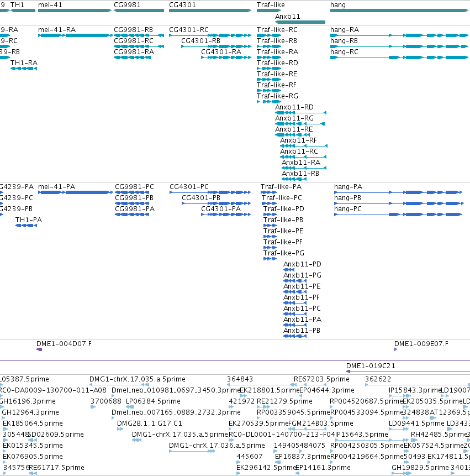Select transcript hang-RB

pos(399,46)
